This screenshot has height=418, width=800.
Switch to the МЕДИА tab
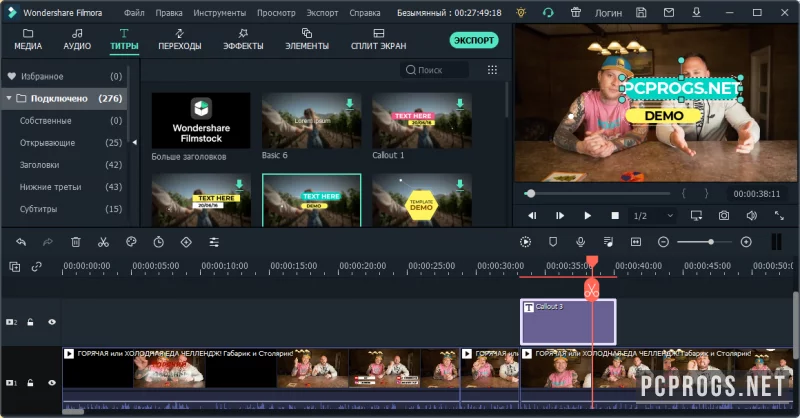click(x=28, y=40)
